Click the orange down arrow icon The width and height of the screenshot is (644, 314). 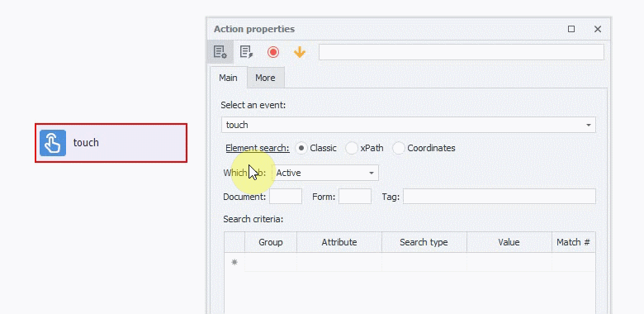(x=300, y=52)
